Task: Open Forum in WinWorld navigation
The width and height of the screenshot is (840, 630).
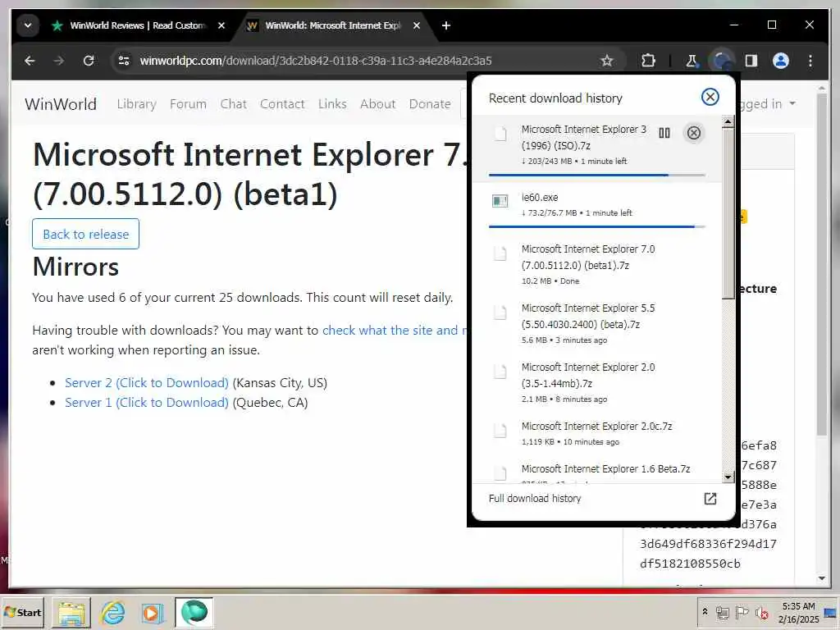Action: [x=188, y=104]
